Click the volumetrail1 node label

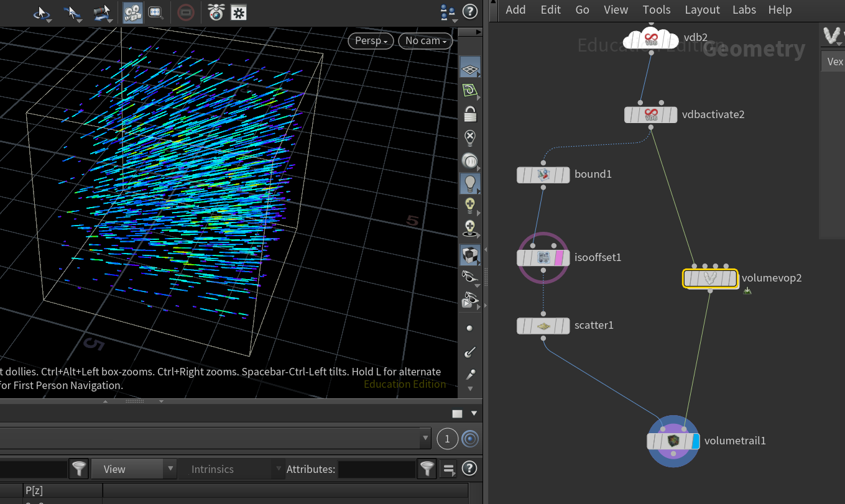(735, 441)
